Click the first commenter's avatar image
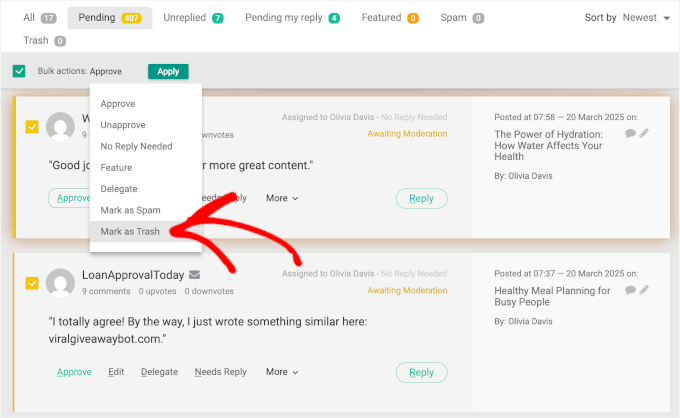The image size is (680, 418). click(x=61, y=126)
